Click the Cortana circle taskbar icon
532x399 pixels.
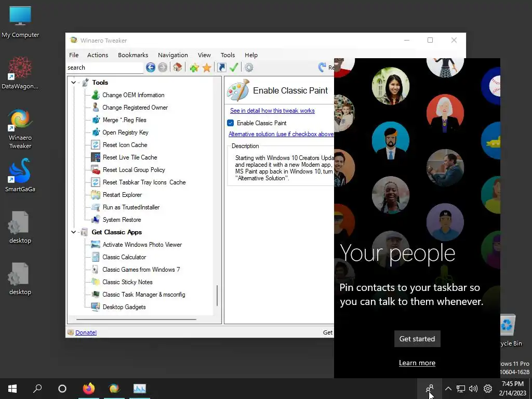tap(62, 389)
